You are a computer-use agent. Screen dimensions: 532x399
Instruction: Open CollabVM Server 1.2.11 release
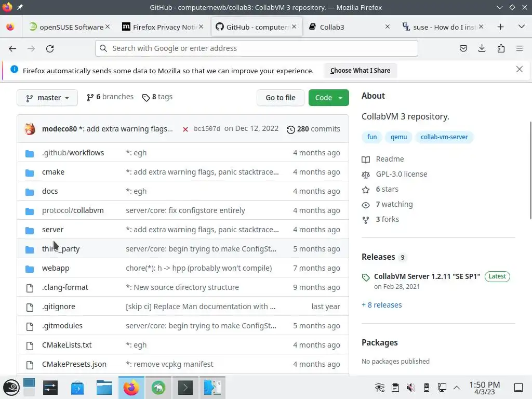click(427, 276)
